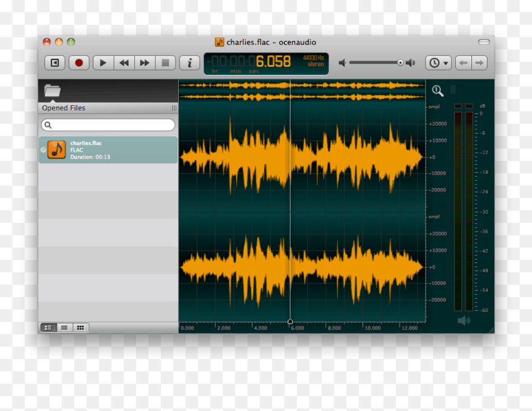Click the speaker icon under the meters
532x411 pixels.
tap(464, 321)
